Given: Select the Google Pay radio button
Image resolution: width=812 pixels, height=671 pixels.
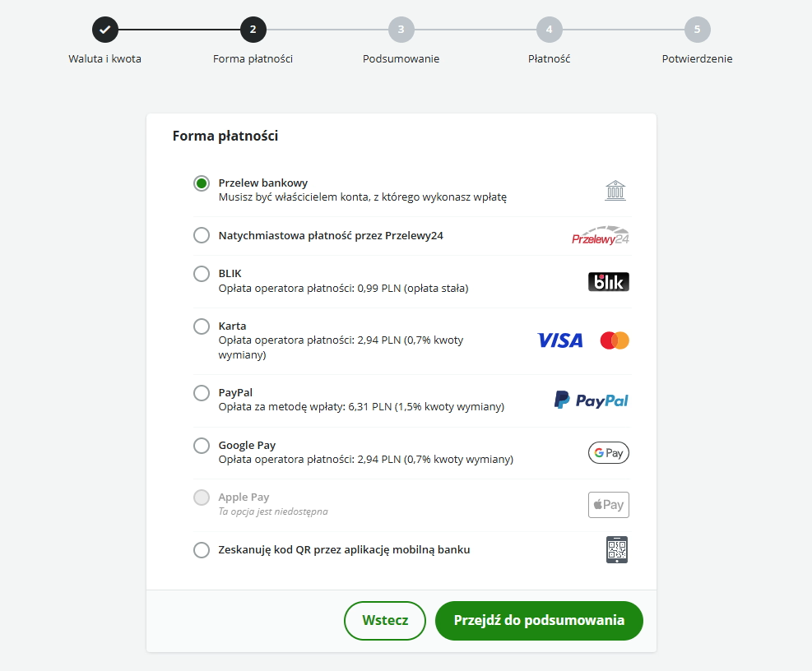Looking at the screenshot, I should [202, 446].
